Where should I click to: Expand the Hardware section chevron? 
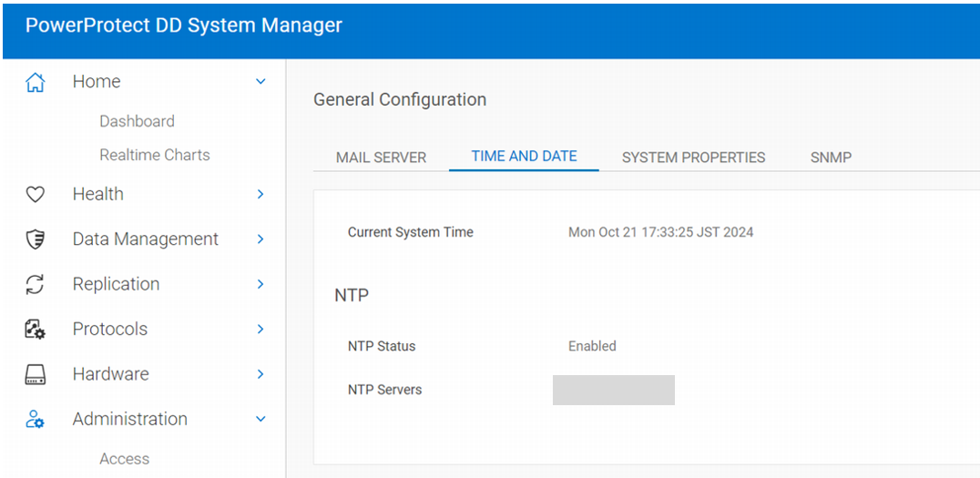point(261,374)
